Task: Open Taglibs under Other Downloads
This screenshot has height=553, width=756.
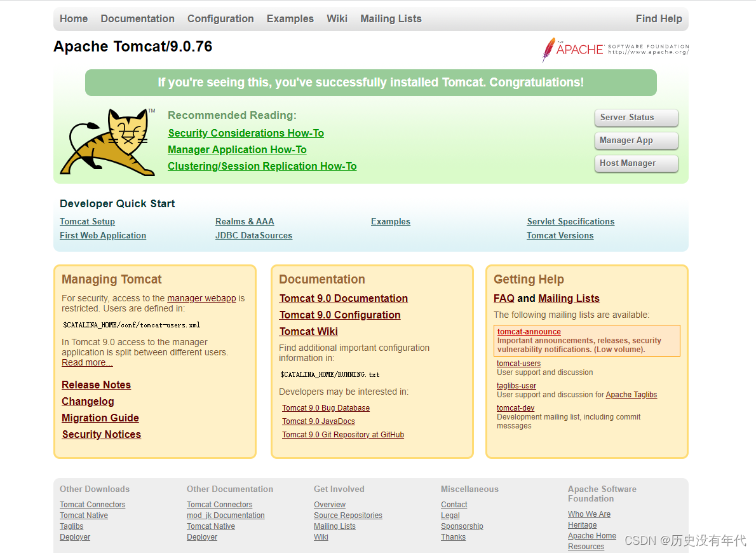Action: [x=71, y=526]
